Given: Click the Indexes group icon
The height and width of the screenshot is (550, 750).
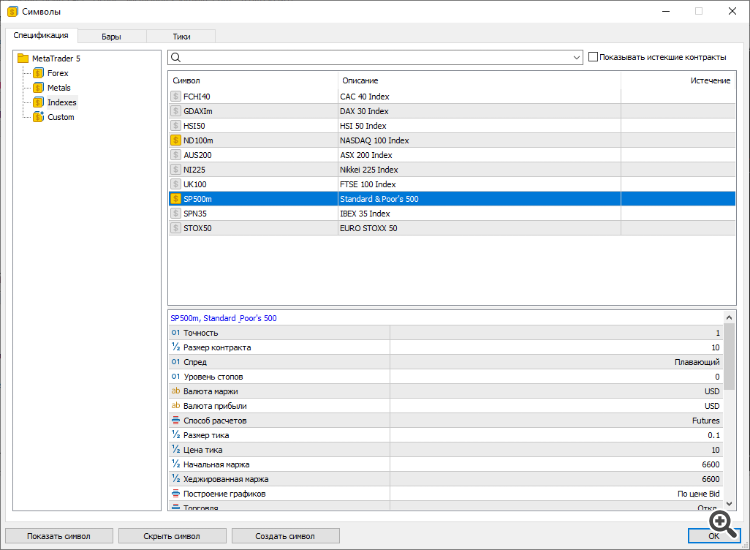Looking at the screenshot, I should pyautogui.click(x=38, y=102).
